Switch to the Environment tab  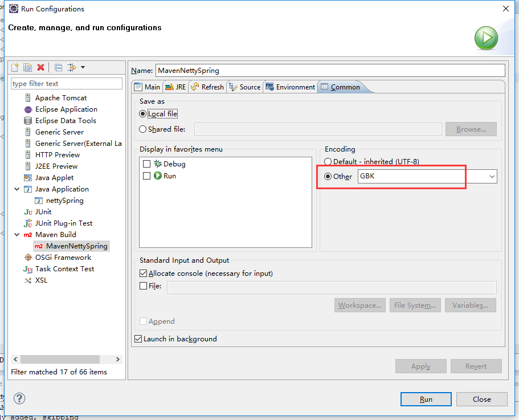click(290, 87)
